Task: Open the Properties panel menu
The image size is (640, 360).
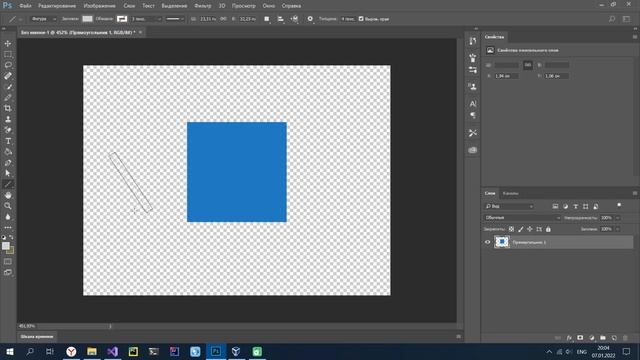Action: coord(635,37)
